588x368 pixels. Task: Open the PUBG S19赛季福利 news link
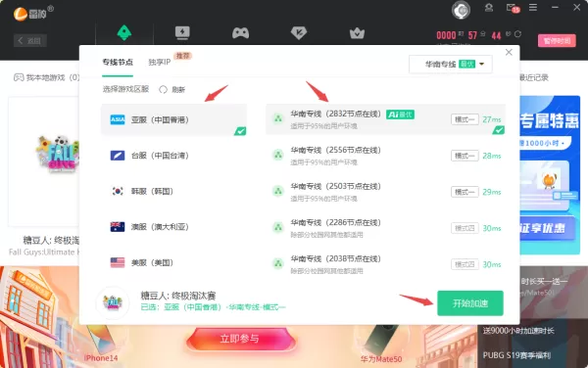tap(516, 355)
